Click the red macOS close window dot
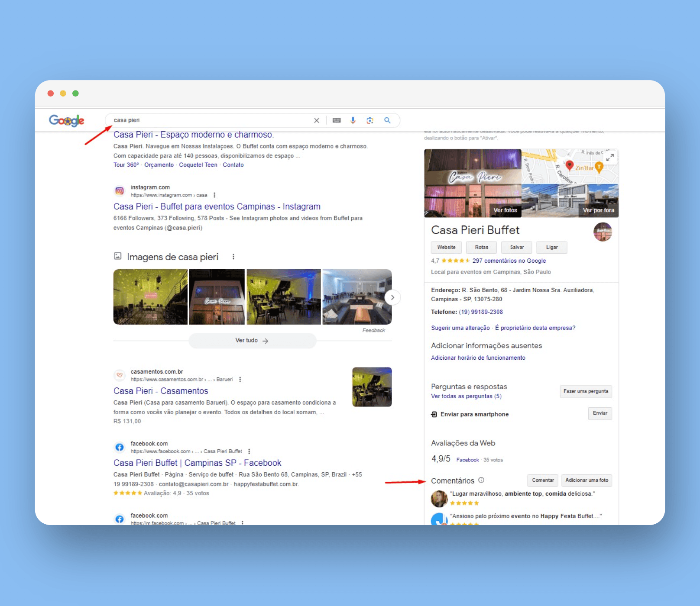Screen dimensions: 700x606 point(51,93)
